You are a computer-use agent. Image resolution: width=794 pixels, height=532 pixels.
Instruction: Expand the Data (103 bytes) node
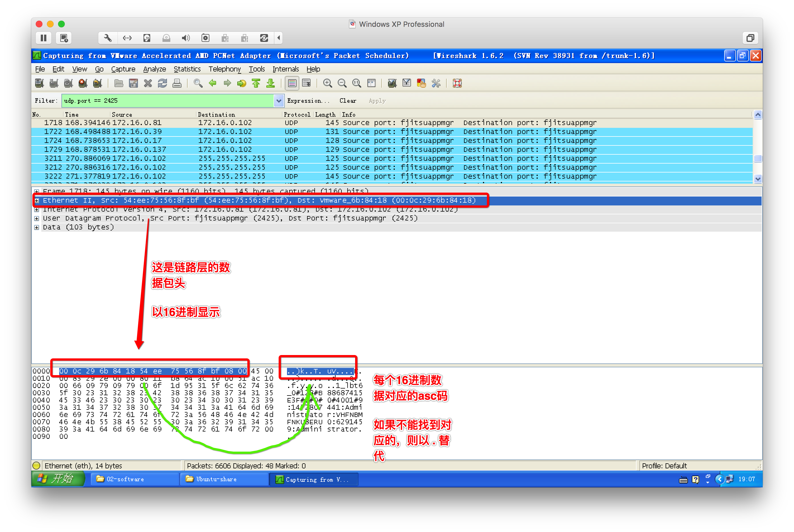[37, 227]
